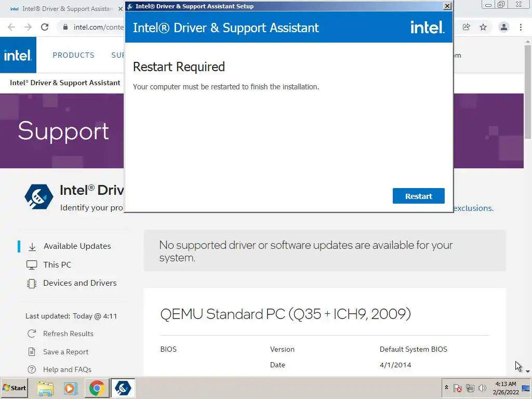The height and width of the screenshot is (399, 532).
Task: Open Devices and Drivers section
Action: (x=79, y=283)
